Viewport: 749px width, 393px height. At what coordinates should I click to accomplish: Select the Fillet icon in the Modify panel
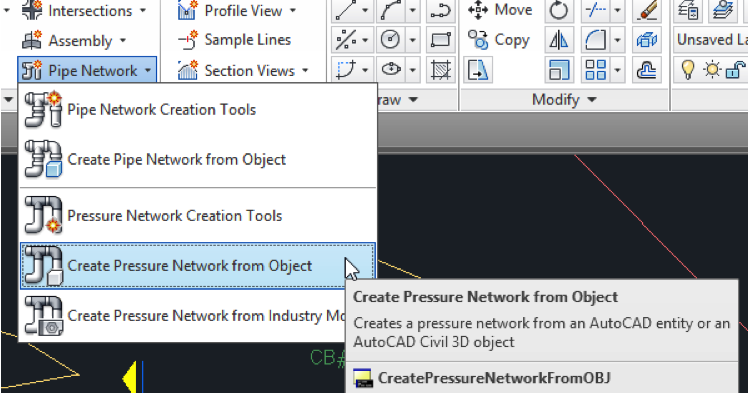click(x=595, y=40)
